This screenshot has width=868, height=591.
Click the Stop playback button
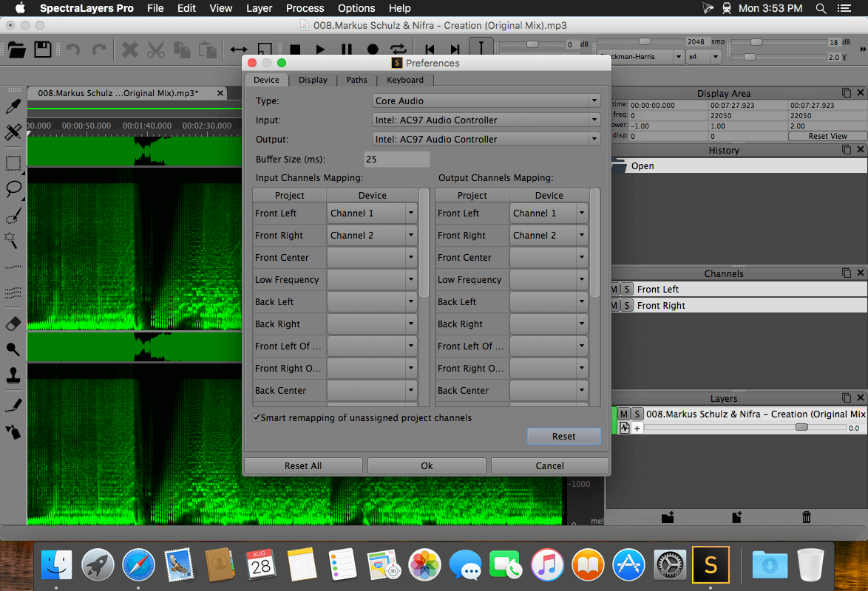(295, 49)
